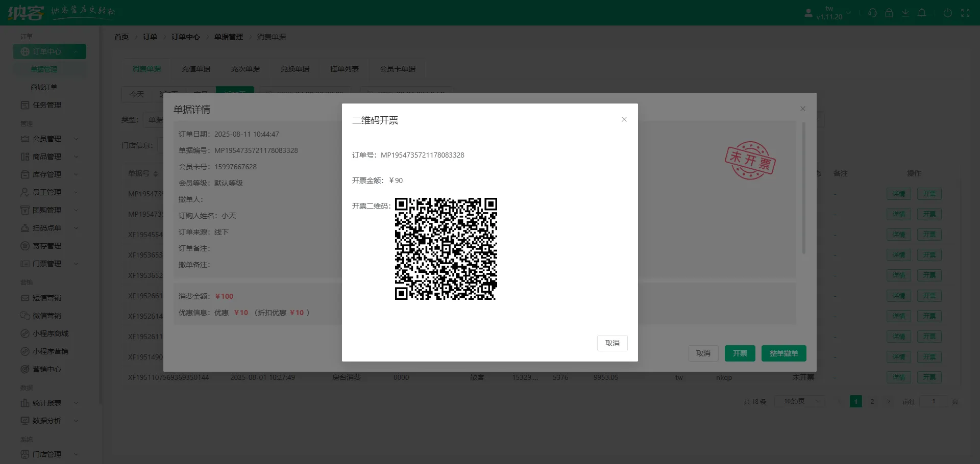
Task: Click the 整单撤单 button
Action: [x=783, y=353]
